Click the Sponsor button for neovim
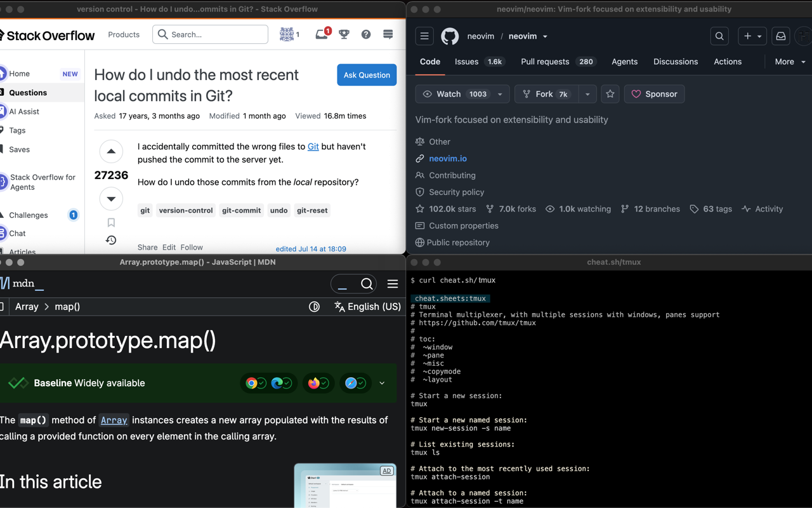 pos(654,94)
